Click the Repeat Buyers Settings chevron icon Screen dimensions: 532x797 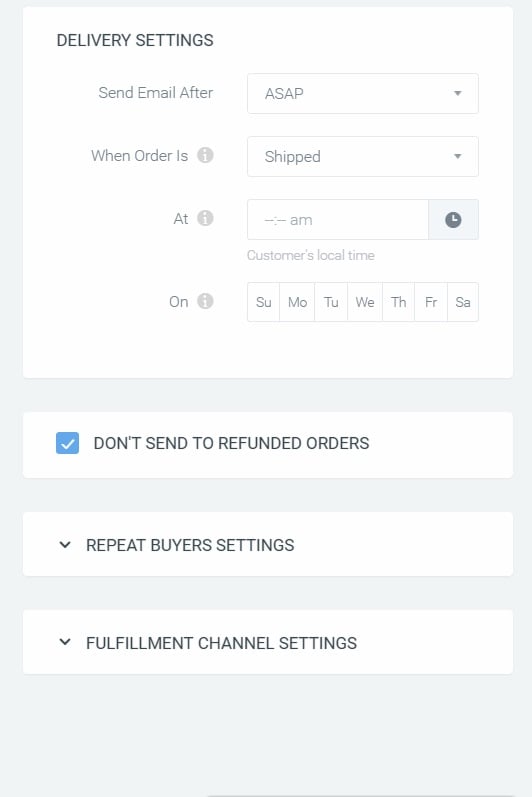pyautogui.click(x=65, y=544)
